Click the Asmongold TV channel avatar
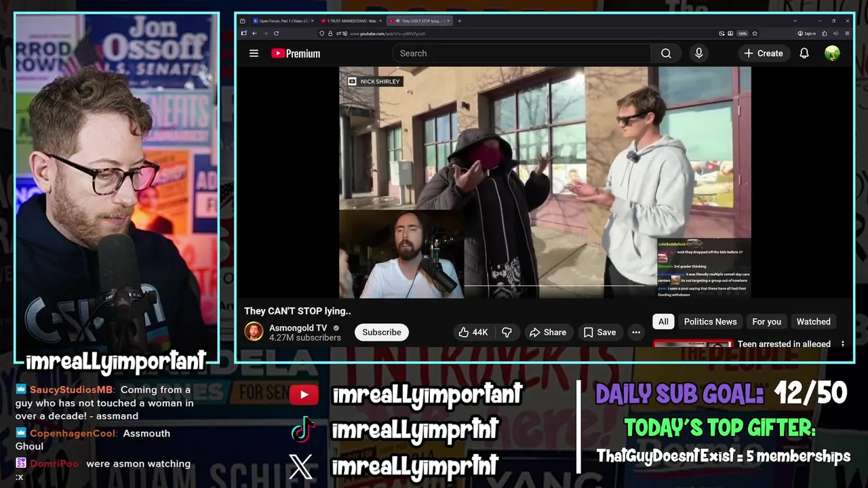Viewport: 868px width, 488px height. click(254, 332)
